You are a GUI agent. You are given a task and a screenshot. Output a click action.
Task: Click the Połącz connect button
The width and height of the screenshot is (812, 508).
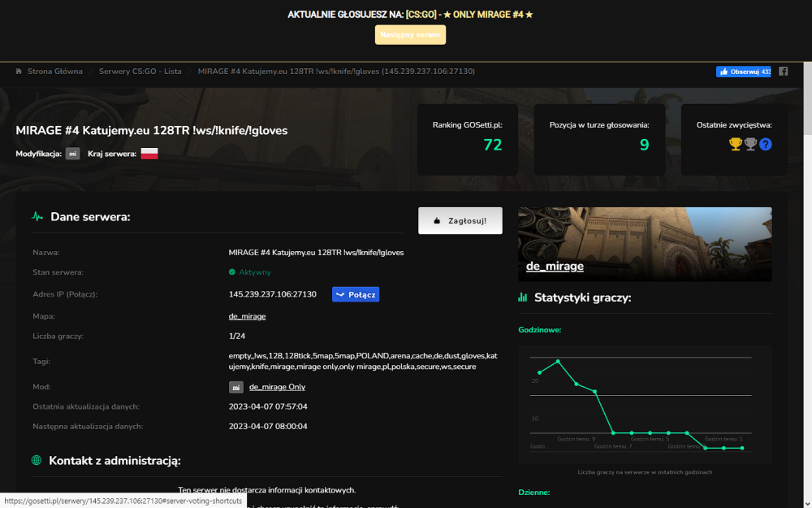coord(356,294)
